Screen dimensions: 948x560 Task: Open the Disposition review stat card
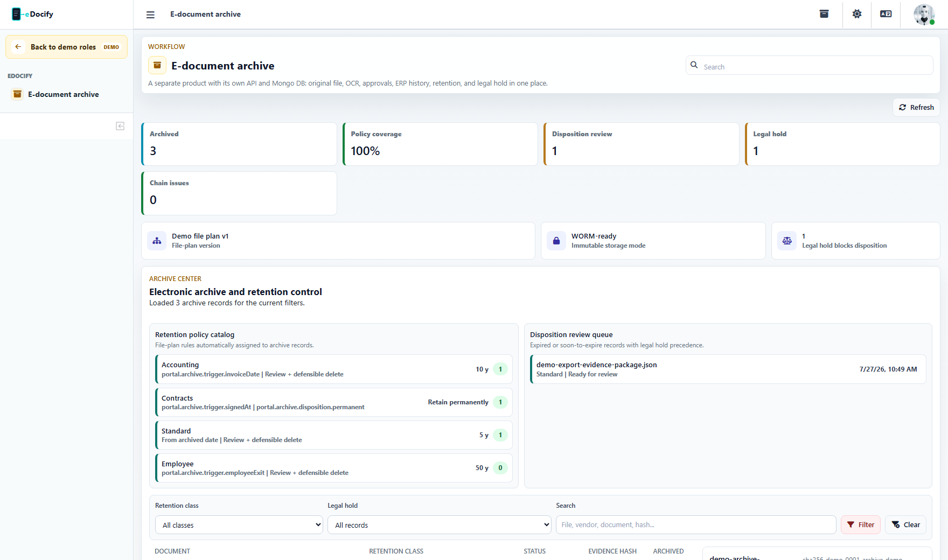(642, 144)
